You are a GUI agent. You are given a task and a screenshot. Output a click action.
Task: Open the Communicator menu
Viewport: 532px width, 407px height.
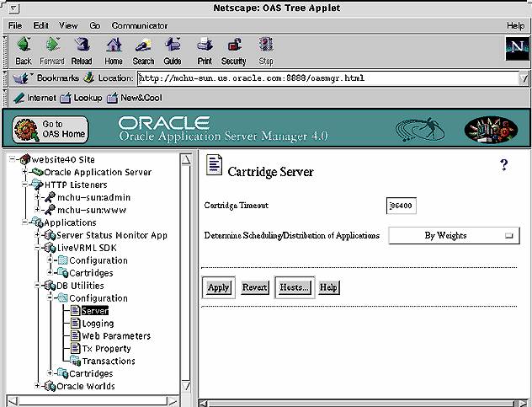click(140, 26)
